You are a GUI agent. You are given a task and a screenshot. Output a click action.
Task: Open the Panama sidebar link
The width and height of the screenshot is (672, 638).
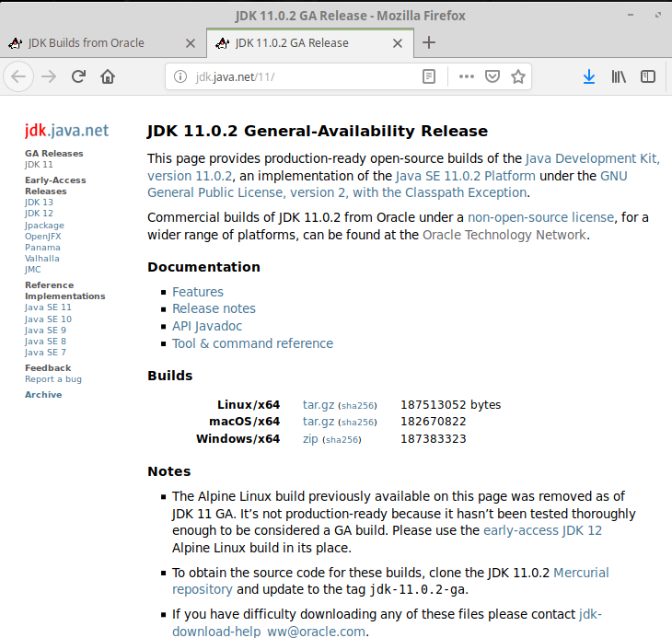pos(42,248)
